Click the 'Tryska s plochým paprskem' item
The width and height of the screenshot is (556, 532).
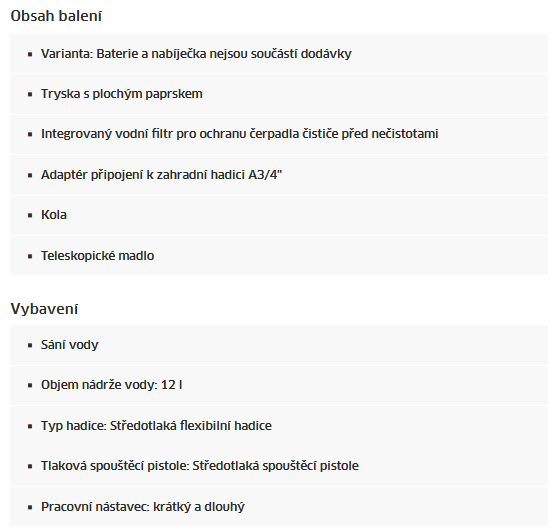coord(122,94)
